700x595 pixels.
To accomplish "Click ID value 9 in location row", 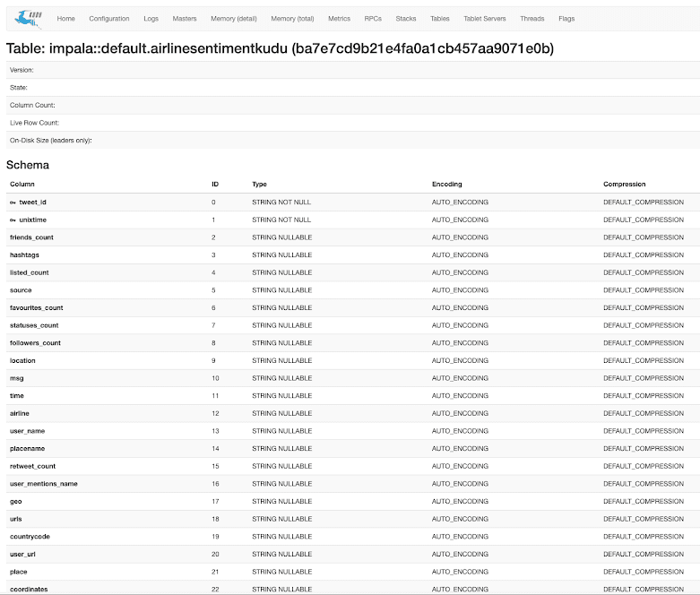I will pos(213,360).
